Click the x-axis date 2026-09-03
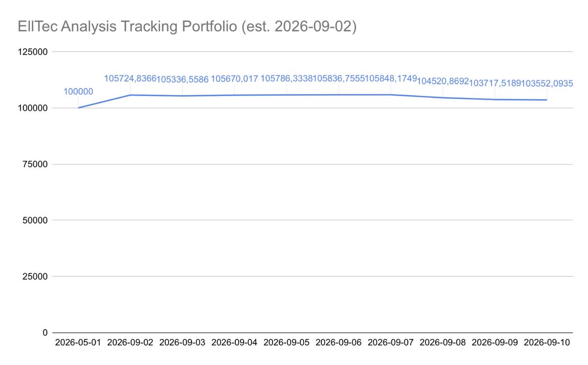 (x=182, y=343)
